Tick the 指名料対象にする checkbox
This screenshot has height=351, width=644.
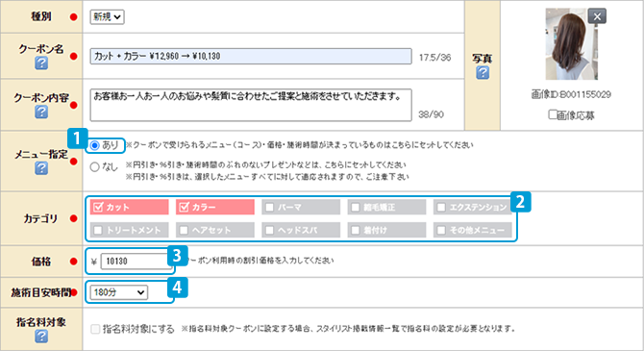point(95,329)
